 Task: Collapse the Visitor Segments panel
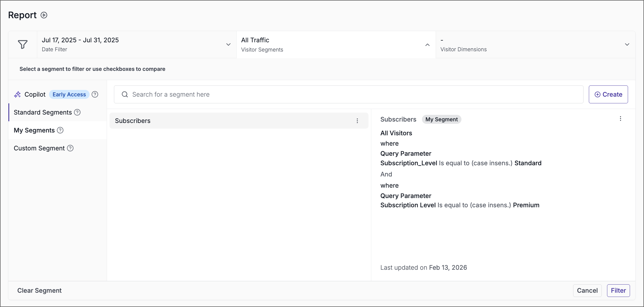click(x=427, y=45)
